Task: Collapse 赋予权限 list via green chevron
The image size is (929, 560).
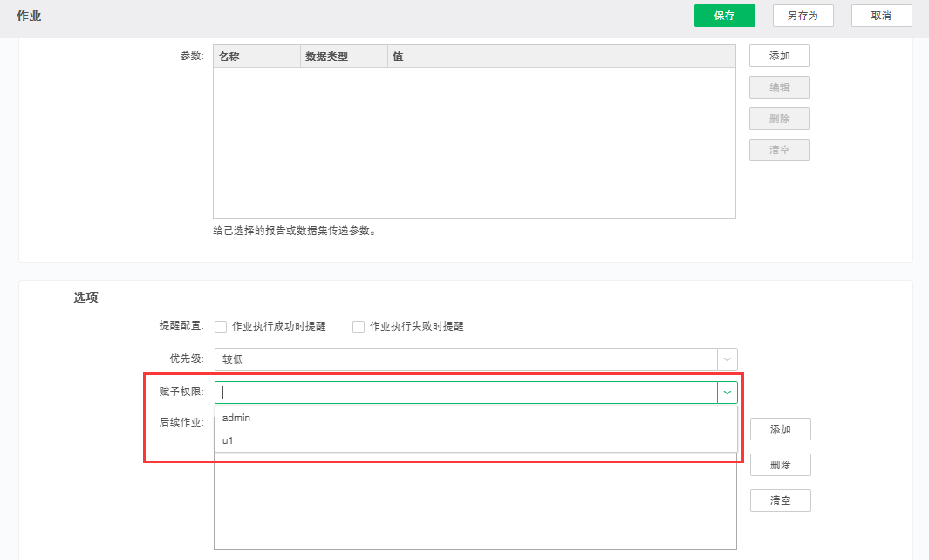Action: pos(727,393)
